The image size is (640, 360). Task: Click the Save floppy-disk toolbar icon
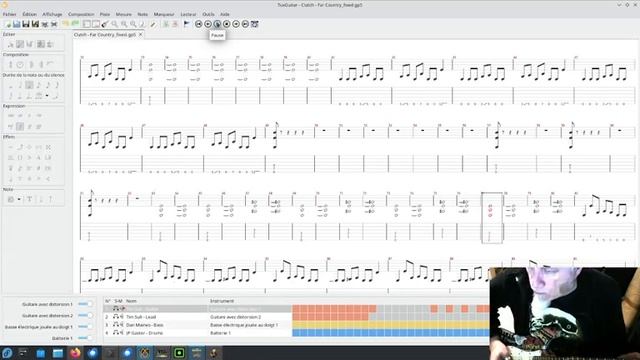click(26, 24)
